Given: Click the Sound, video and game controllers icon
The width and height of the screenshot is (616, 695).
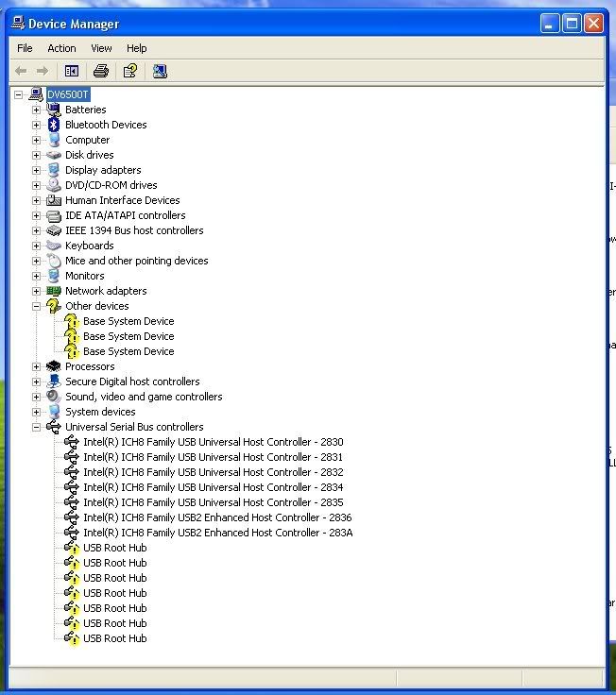Looking at the screenshot, I should (54, 397).
